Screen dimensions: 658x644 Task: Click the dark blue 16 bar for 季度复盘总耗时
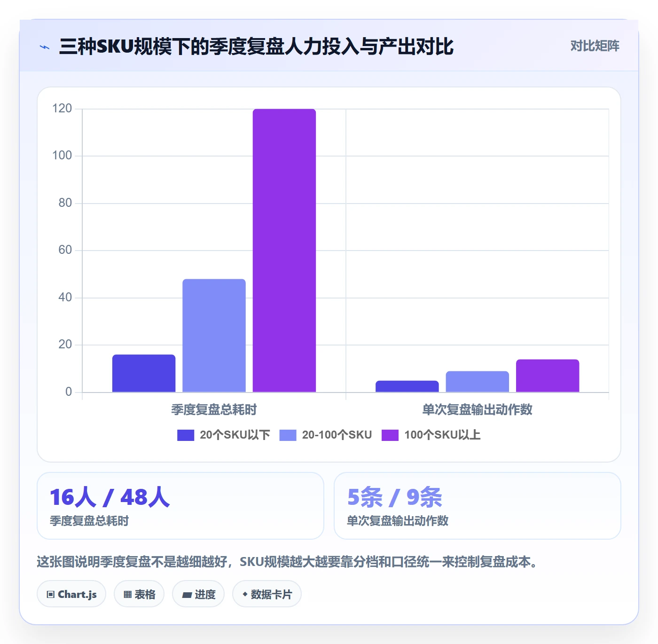pyautogui.click(x=144, y=373)
